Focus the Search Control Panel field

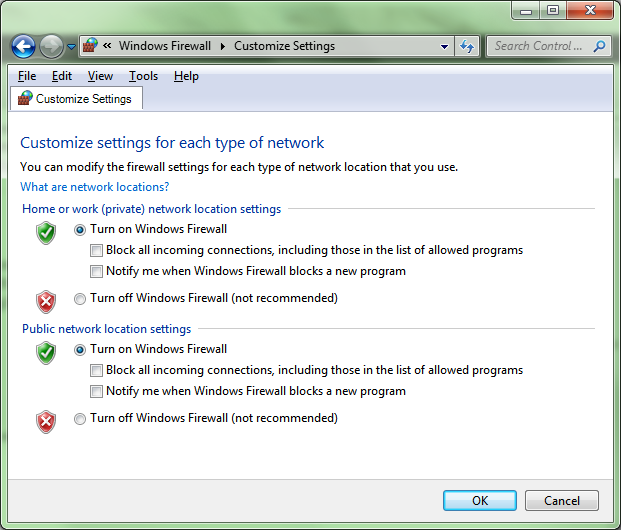pyautogui.click(x=540, y=46)
